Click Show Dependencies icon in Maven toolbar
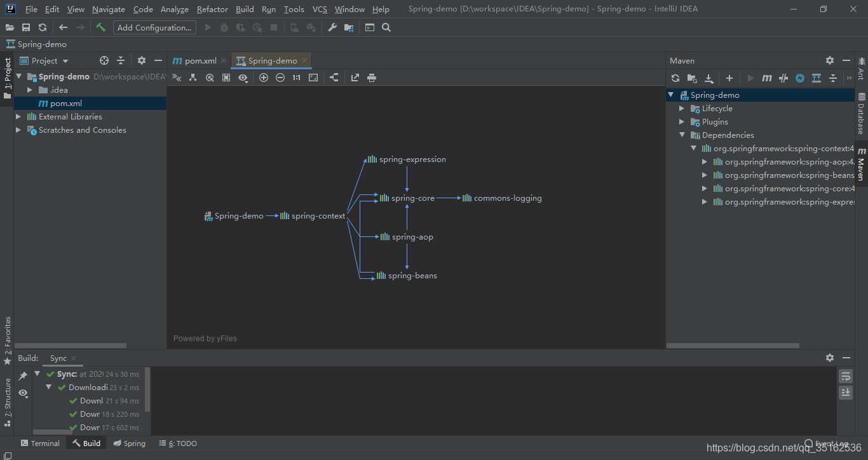The width and height of the screenshot is (868, 460). 817,78
